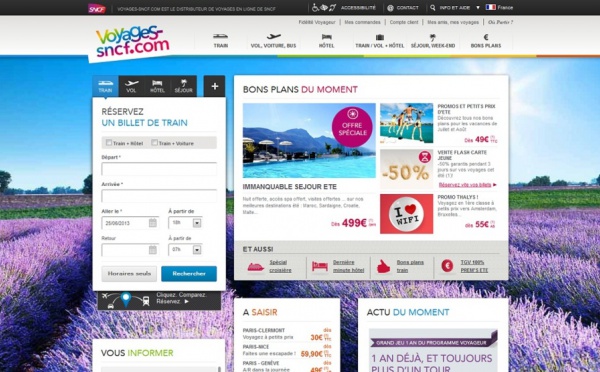This screenshot has width=600, height=372.
Task: Check the Train + Hôtel checkbox
Action: pyautogui.click(x=109, y=143)
